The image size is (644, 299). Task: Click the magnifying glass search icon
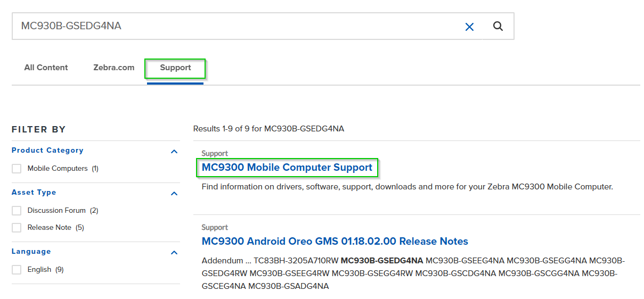498,26
